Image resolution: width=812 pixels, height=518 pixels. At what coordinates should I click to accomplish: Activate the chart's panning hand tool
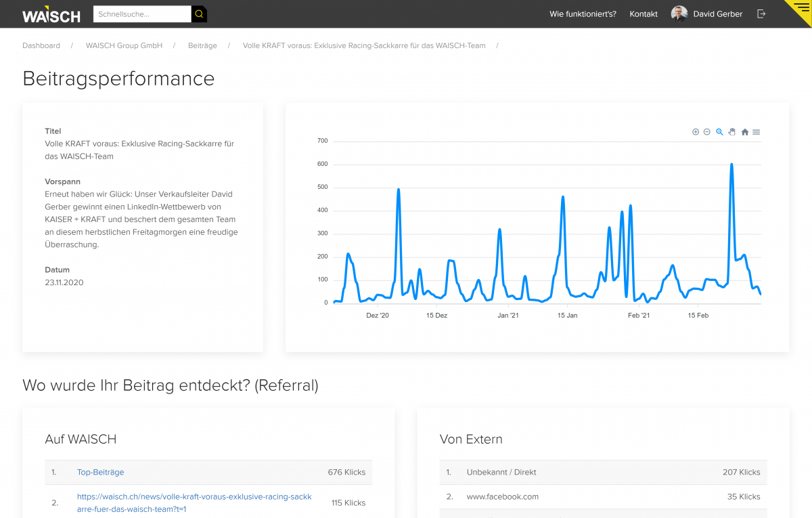tap(731, 132)
